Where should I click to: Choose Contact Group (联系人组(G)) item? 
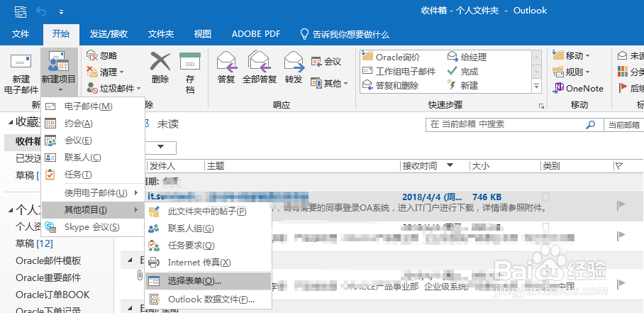(x=209, y=229)
